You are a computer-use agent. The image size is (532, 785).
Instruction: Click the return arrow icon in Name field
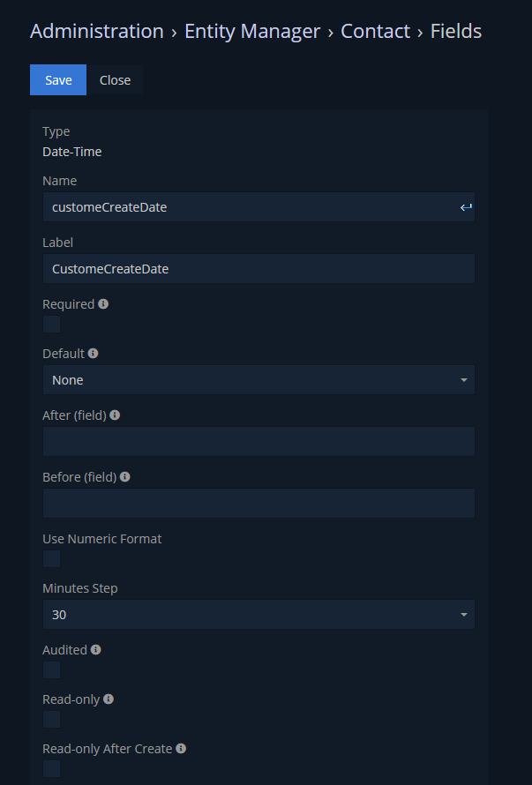tap(466, 207)
